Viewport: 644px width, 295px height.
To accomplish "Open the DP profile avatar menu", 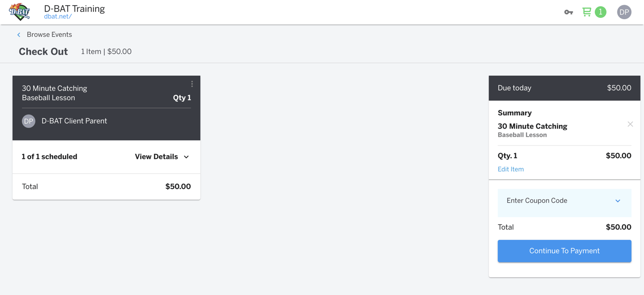I will point(624,12).
